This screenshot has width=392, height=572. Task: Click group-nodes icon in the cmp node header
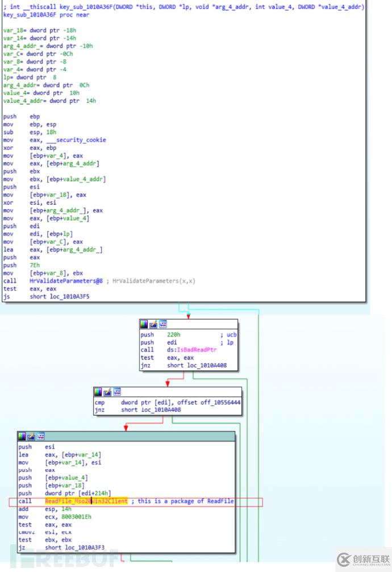coord(117,392)
